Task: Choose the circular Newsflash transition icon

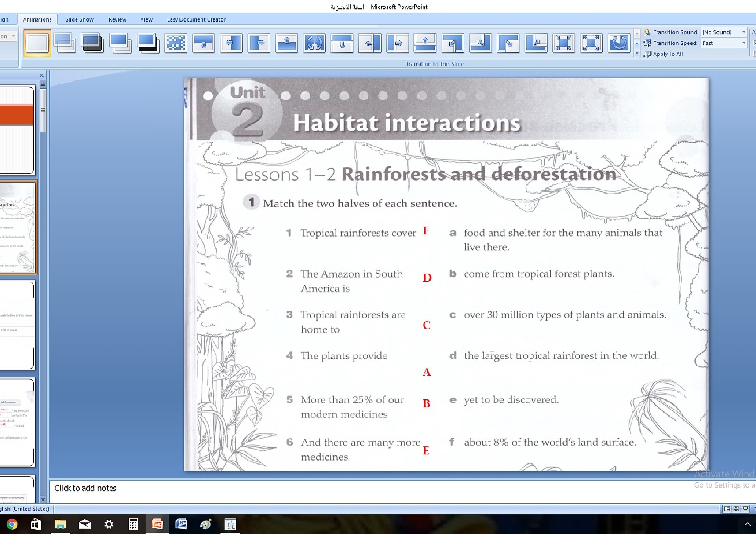Action: [x=314, y=43]
